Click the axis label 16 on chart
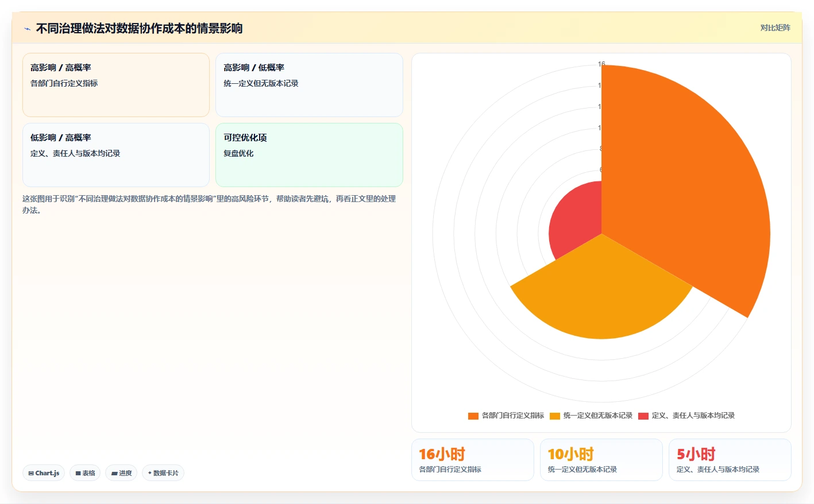 point(601,64)
